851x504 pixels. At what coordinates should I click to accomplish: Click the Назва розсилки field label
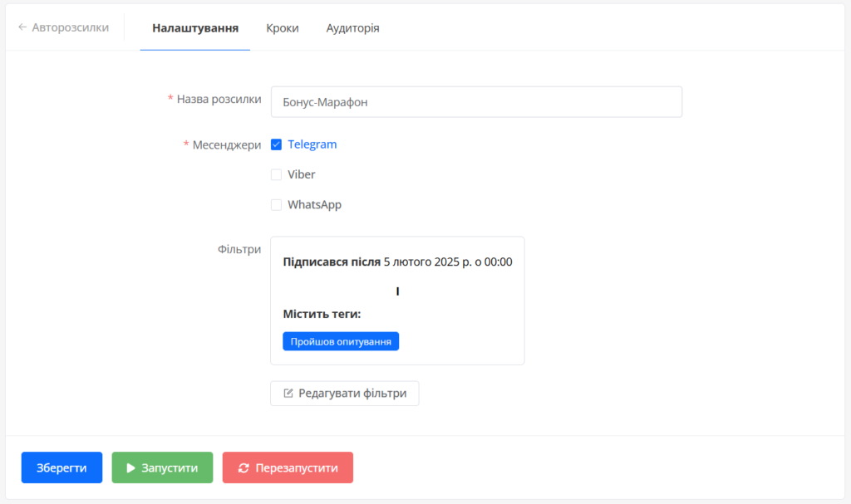coord(219,100)
